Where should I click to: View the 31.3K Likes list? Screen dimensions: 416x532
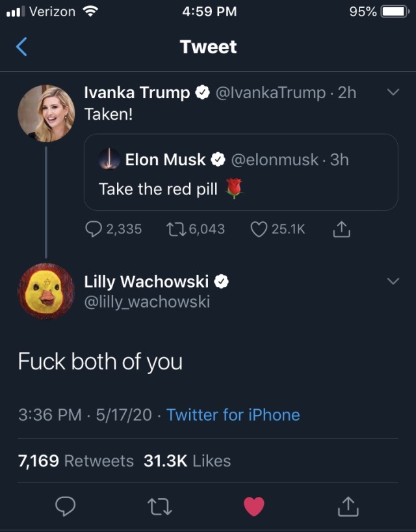187,461
